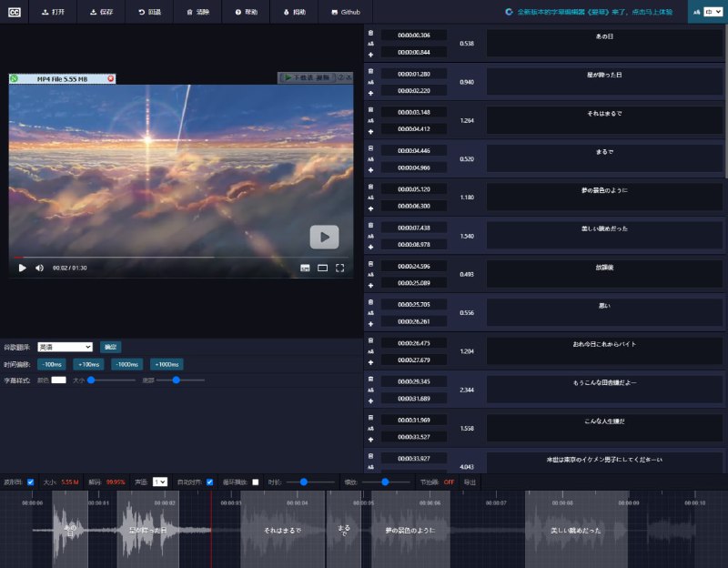This screenshot has height=568, width=728.
Task: Edit the start time field 00:00:00.306
Action: coord(412,35)
